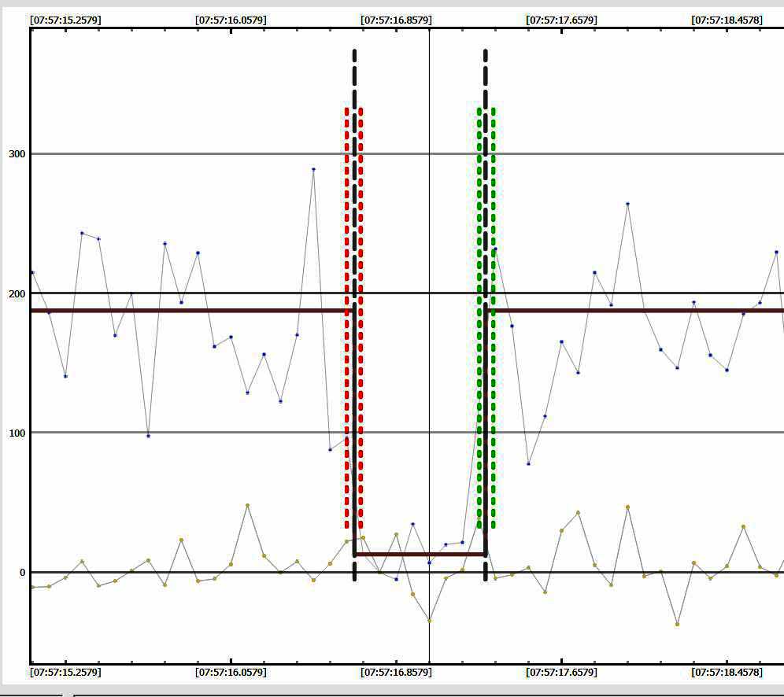Click bottom axis label [07:57:15.2579]
The height and width of the screenshot is (697, 784).
[x=65, y=672]
